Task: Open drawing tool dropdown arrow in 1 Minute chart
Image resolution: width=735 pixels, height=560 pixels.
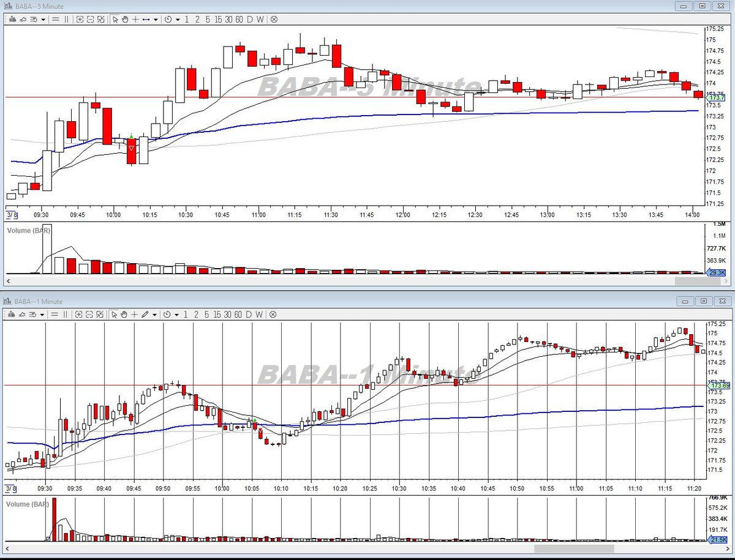Action: click(155, 315)
